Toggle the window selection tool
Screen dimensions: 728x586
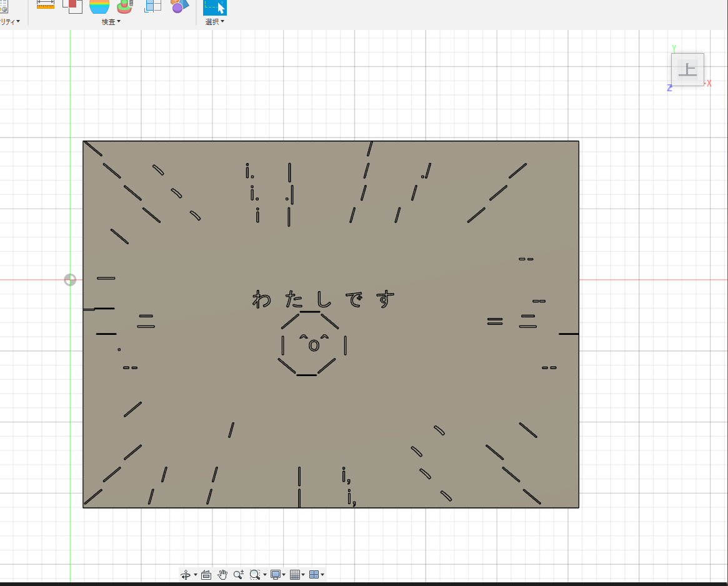[214, 6]
